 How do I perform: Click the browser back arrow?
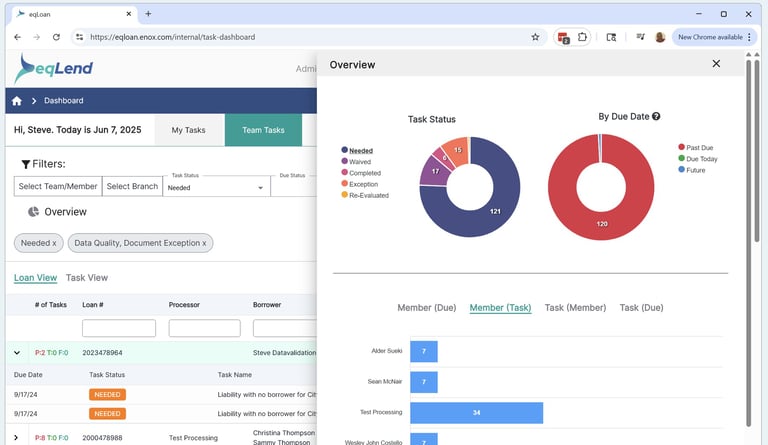[x=18, y=37]
